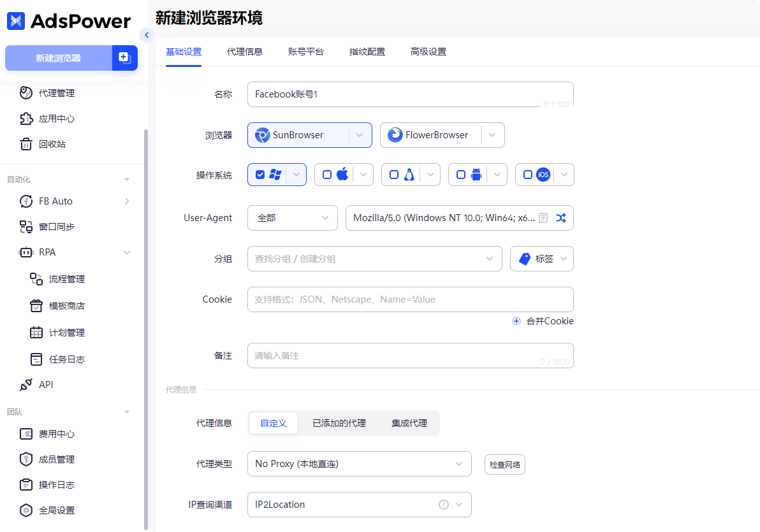The image size is (760, 532).
Task: Check the Android operating system checkbox
Action: (x=461, y=175)
